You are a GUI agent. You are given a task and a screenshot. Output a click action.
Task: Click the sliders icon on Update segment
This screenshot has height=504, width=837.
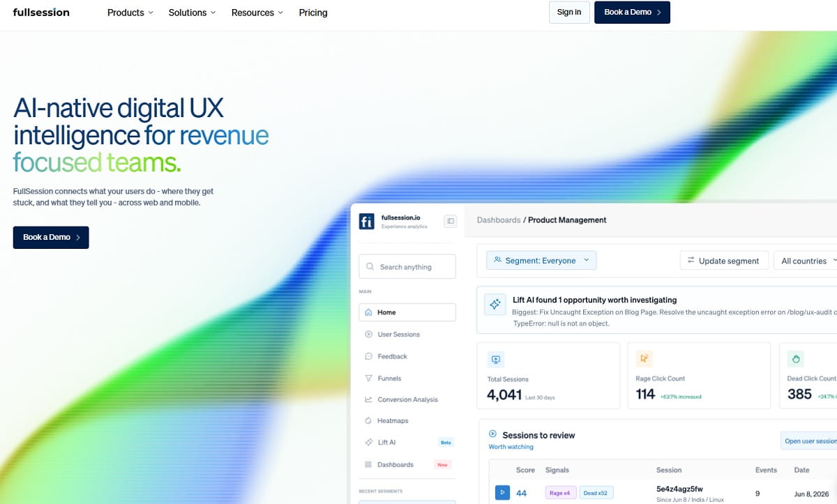(691, 260)
